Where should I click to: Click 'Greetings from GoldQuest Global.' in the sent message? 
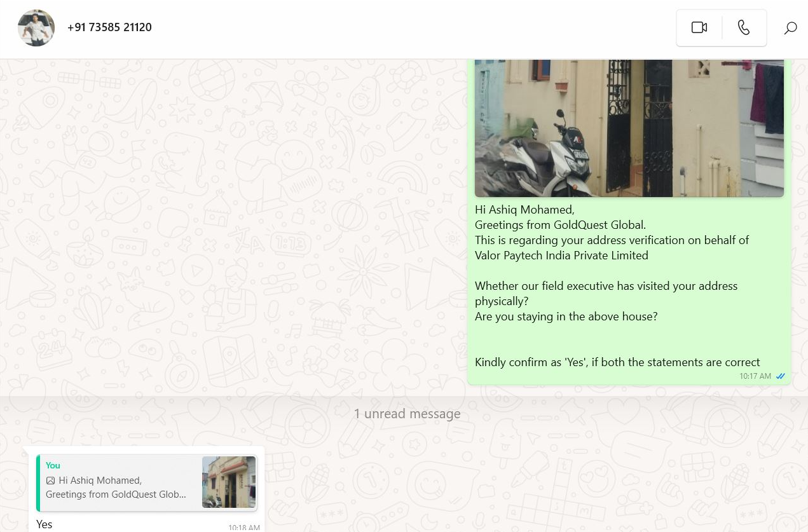(560, 224)
